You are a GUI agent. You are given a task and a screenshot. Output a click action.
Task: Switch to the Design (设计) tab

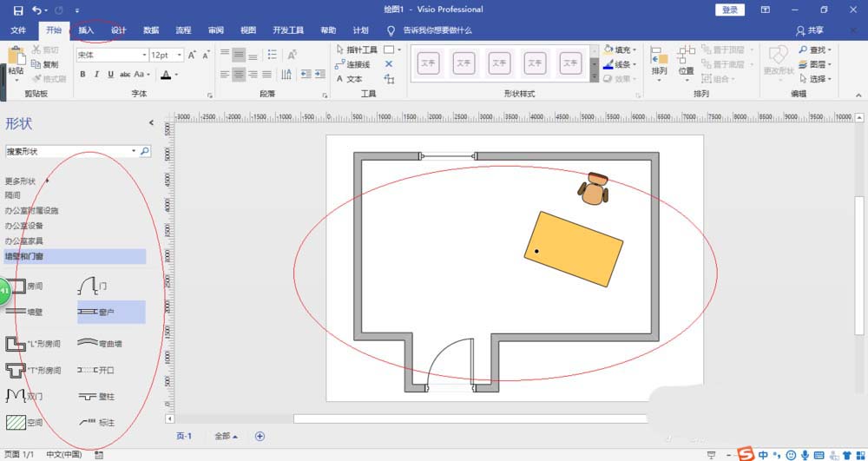[x=118, y=30]
